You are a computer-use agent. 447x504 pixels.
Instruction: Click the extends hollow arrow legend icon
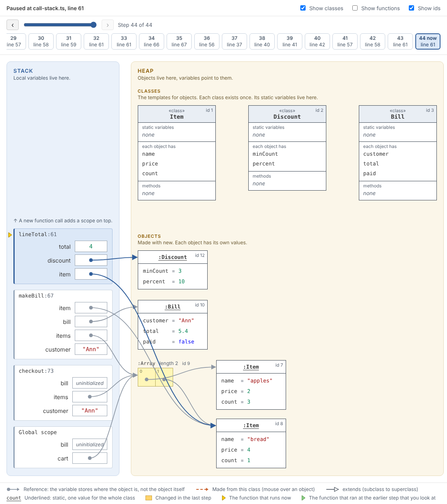click(x=333, y=489)
